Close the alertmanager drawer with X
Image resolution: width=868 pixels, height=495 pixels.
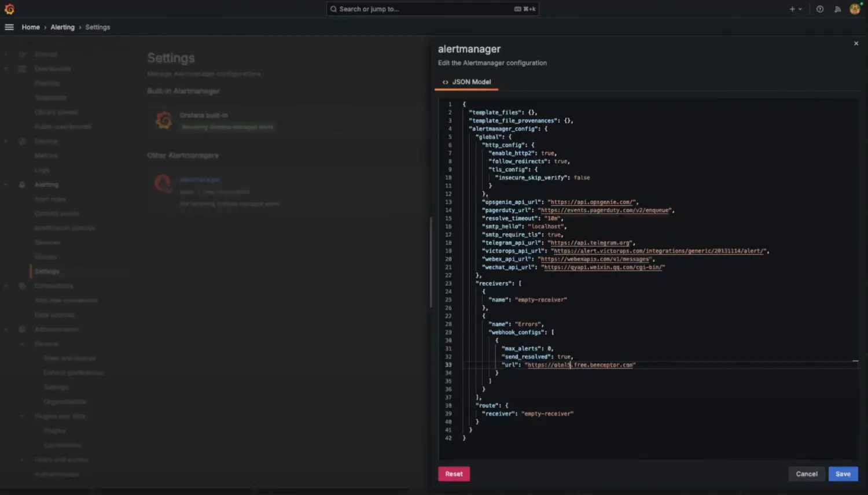point(856,43)
